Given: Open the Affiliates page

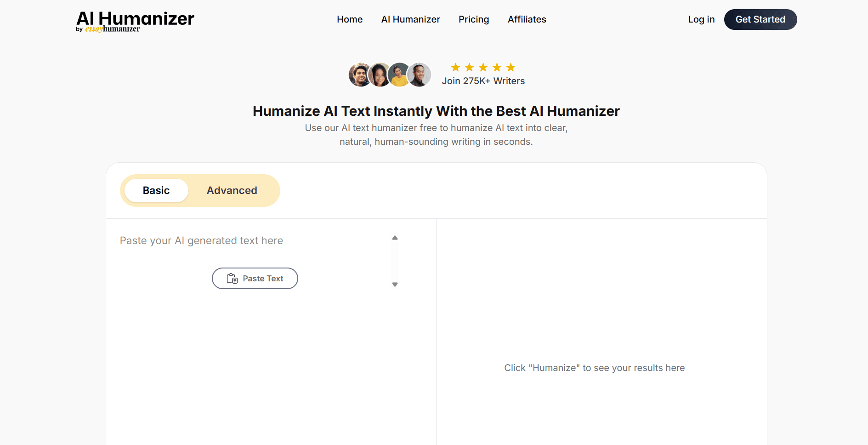Looking at the screenshot, I should [x=527, y=19].
